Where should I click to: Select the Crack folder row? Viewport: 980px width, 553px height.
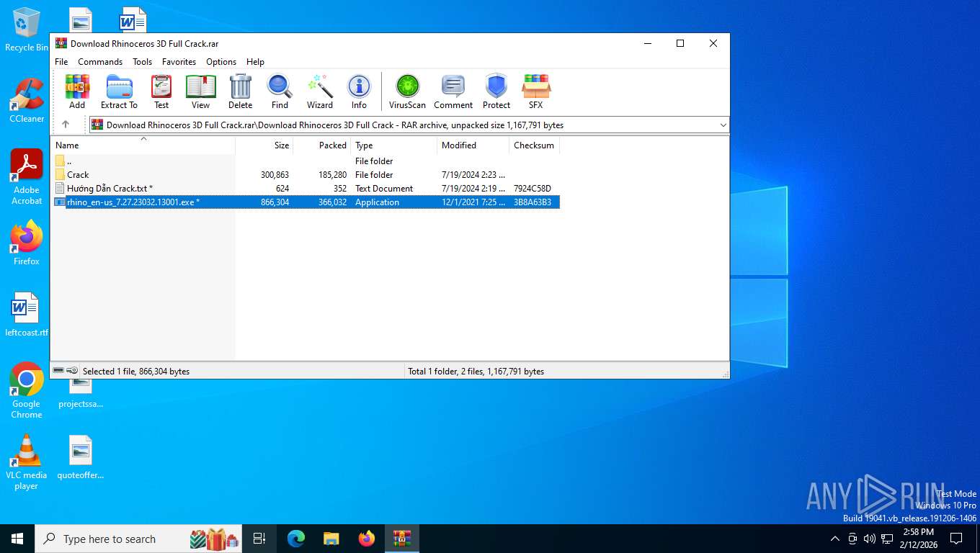point(305,174)
